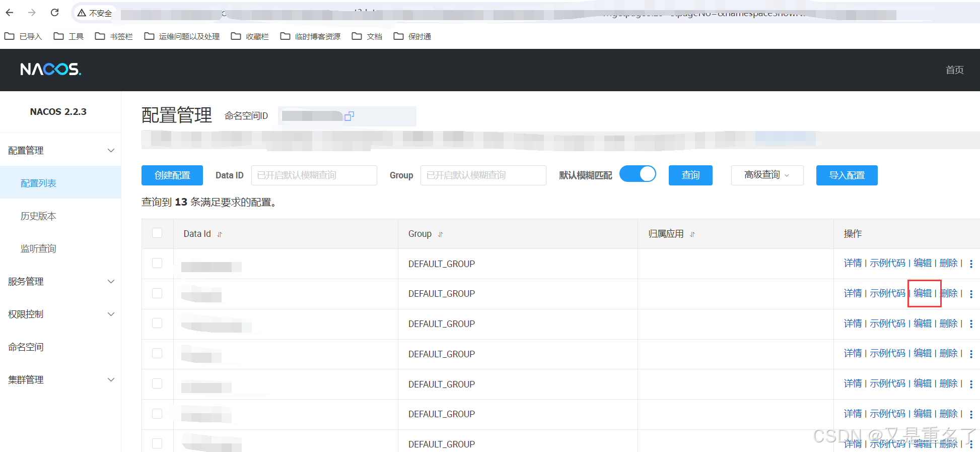The image size is (980, 452).
Task: Reload the page with refresh icon
Action: point(55,13)
